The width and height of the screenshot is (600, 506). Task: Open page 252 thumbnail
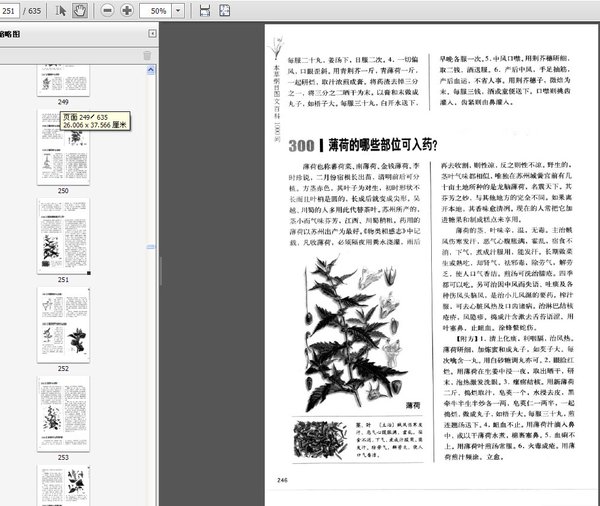click(x=63, y=325)
